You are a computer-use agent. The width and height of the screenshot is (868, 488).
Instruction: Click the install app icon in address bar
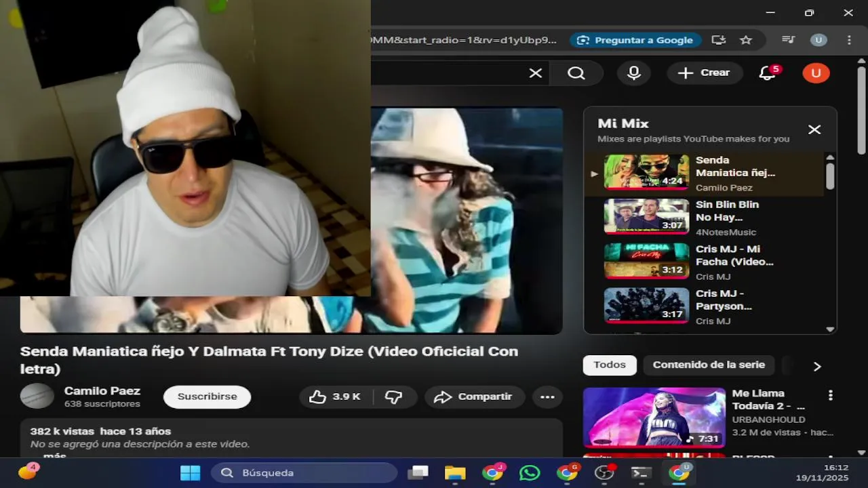719,40
